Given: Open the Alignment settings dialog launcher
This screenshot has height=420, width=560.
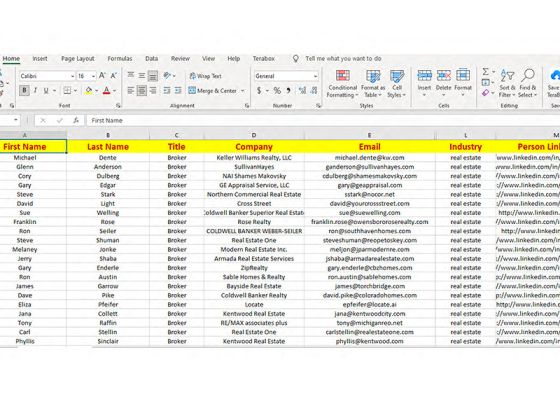Looking at the screenshot, I should (x=247, y=106).
